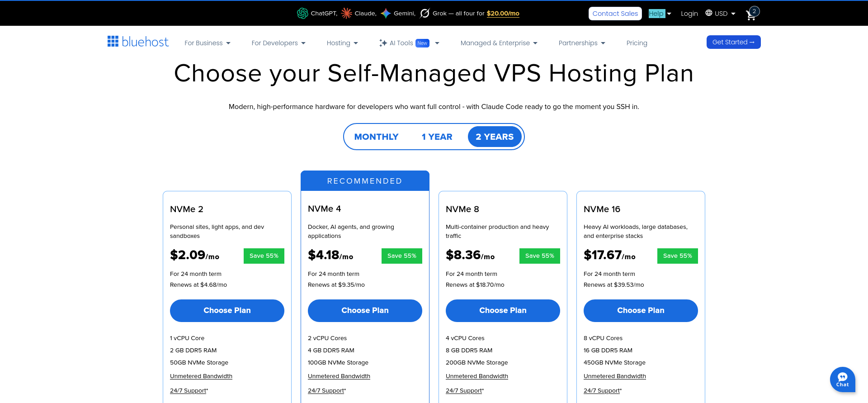
Task: Click 'Renews at $4.68/mo' text
Action: (198, 285)
